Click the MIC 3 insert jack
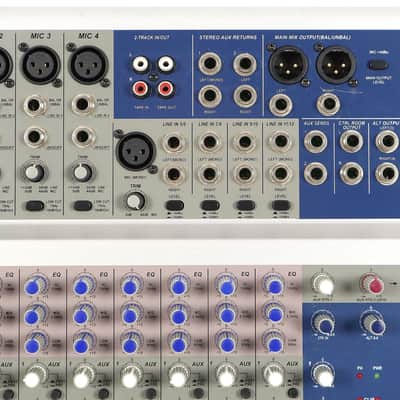 [x=35, y=137]
